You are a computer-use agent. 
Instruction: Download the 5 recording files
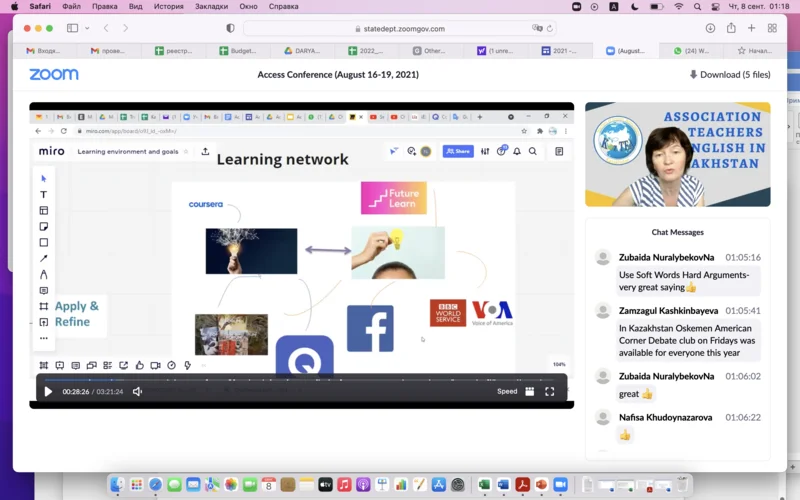click(730, 74)
